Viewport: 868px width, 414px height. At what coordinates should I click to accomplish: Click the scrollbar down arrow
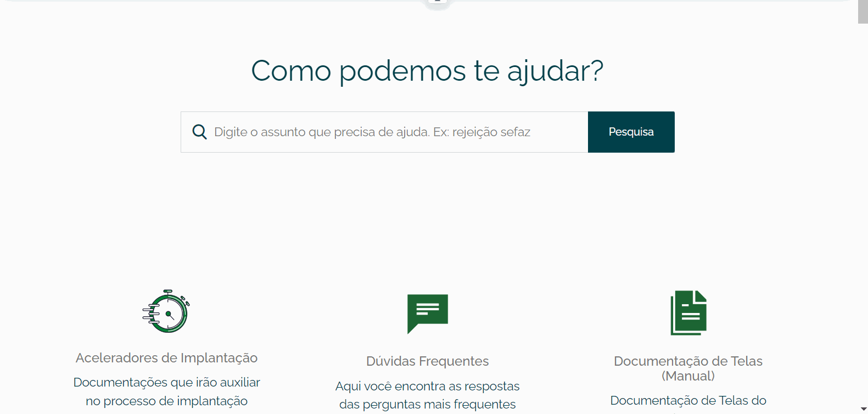(x=863, y=410)
